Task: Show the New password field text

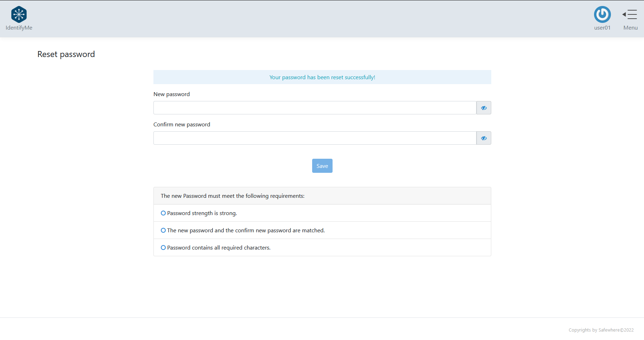Action: coord(484,108)
